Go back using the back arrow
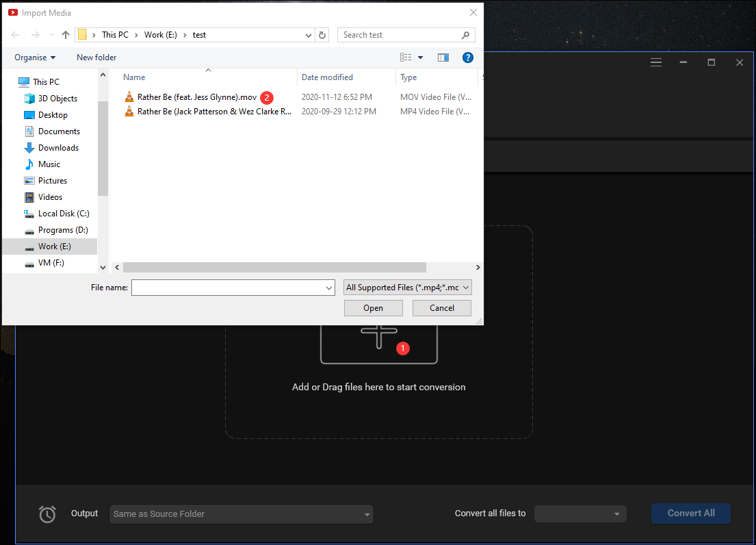756x545 pixels. [x=16, y=35]
